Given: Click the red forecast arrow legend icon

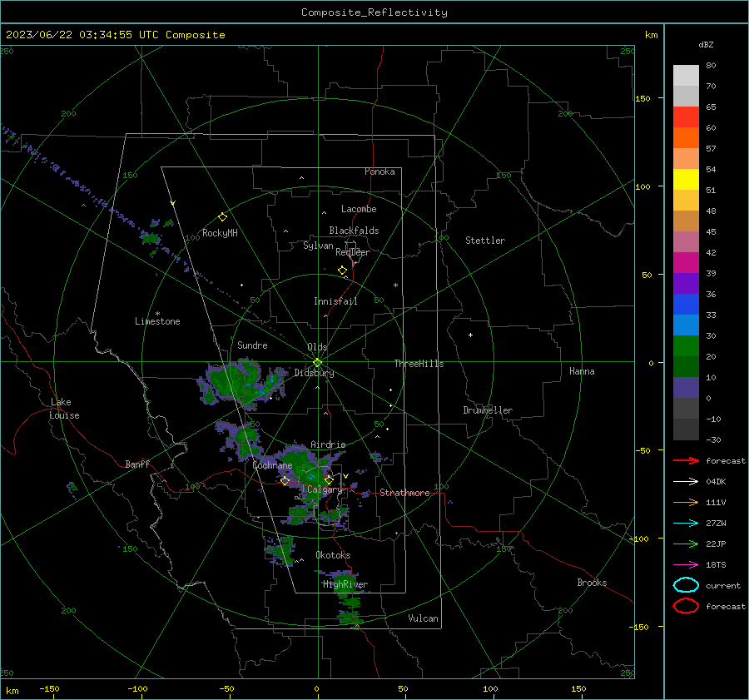Looking at the screenshot, I should point(686,460).
